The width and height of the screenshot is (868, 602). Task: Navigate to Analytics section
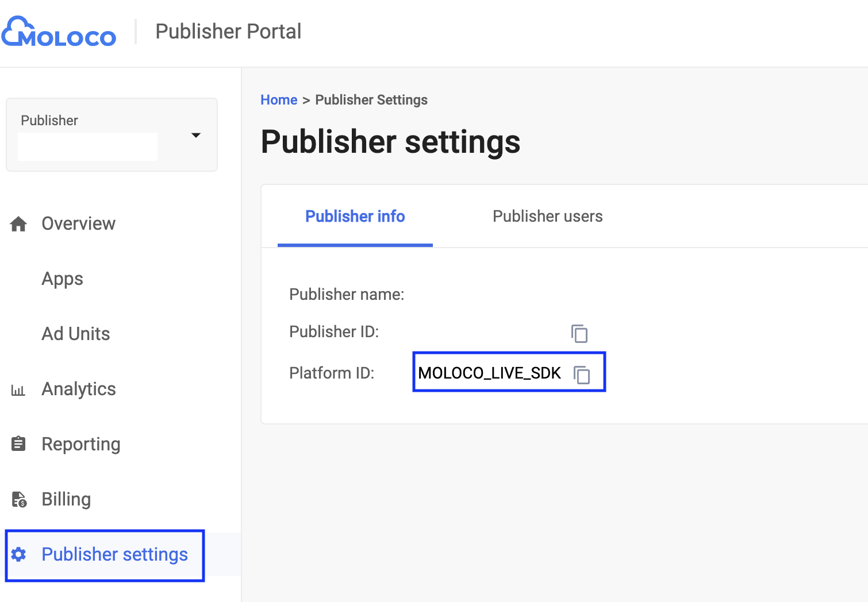(79, 389)
